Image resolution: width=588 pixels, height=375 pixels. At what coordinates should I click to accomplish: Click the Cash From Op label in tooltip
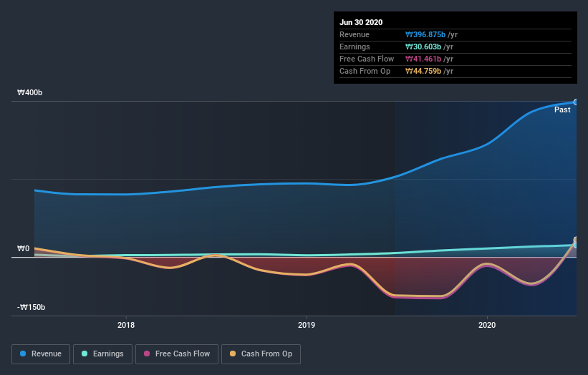pyautogui.click(x=365, y=71)
